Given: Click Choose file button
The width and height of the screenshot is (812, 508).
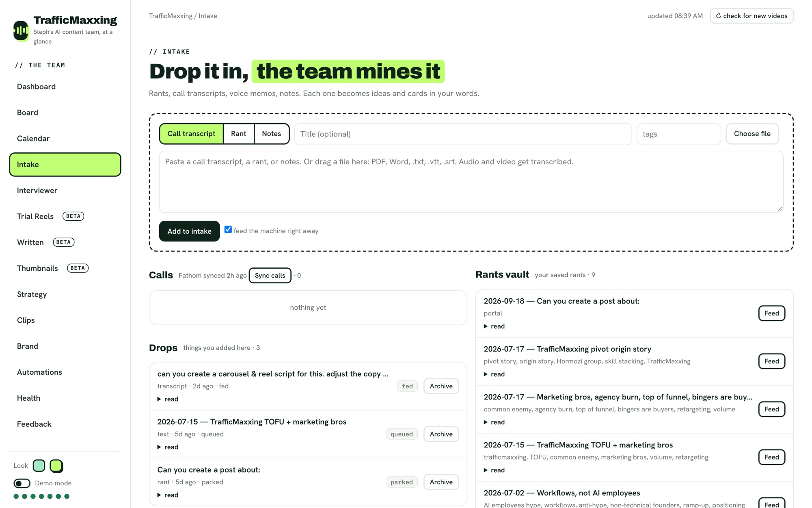Looking at the screenshot, I should point(752,134).
